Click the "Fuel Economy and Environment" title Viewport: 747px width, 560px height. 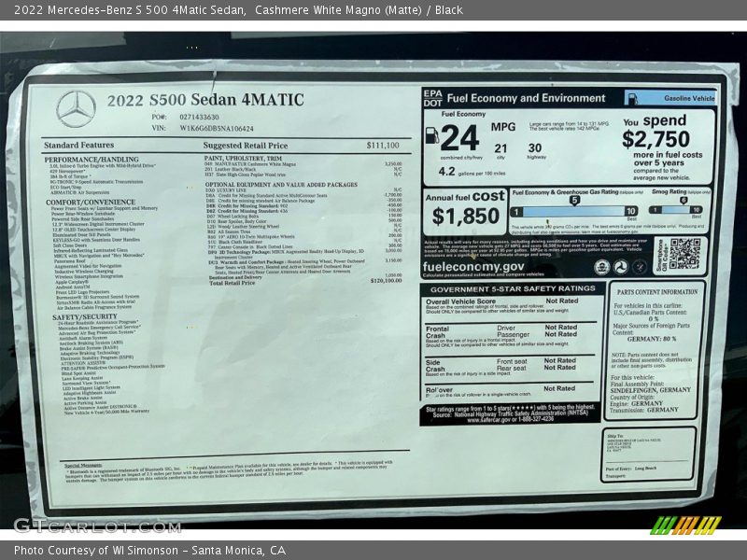click(x=526, y=98)
